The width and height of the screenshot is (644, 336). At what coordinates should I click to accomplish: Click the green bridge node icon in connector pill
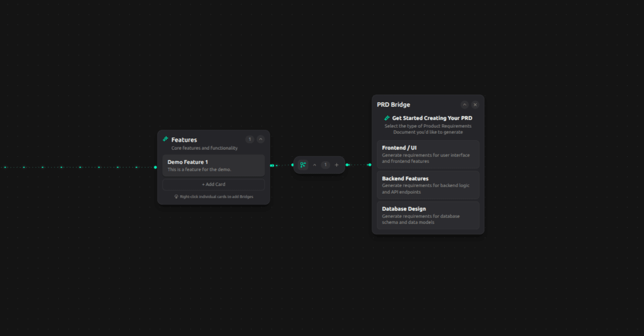click(x=303, y=165)
